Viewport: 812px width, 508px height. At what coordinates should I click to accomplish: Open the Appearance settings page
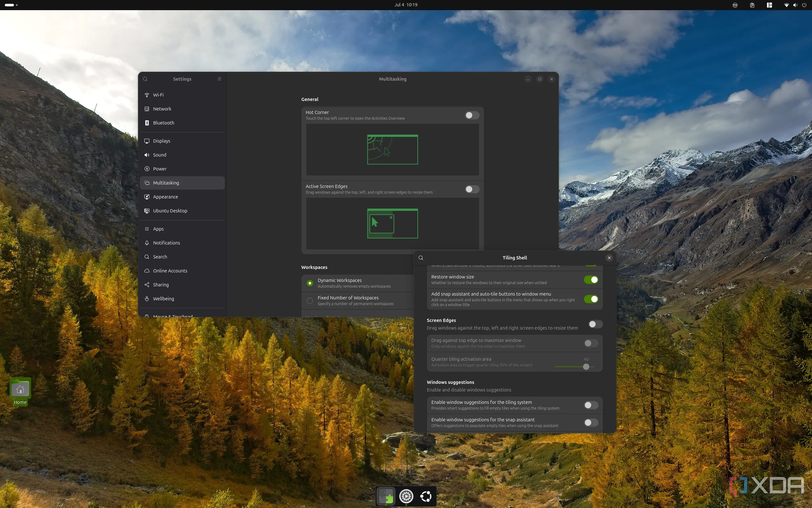182,197
